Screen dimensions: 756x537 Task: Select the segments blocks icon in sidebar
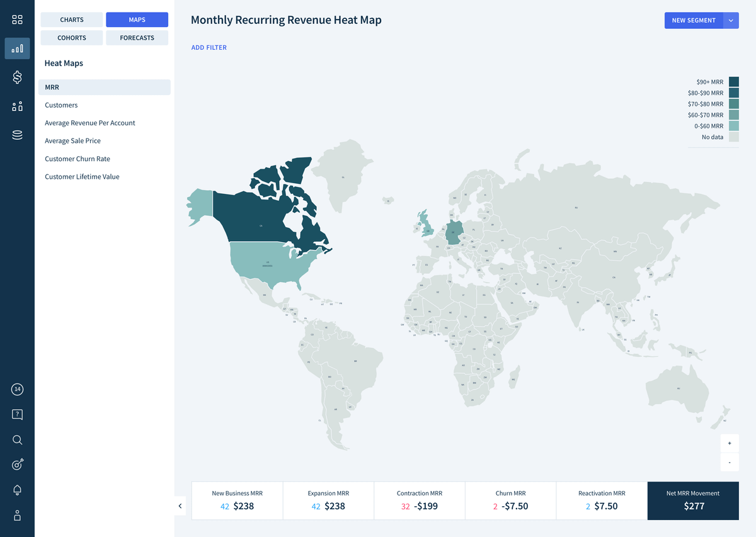click(17, 106)
